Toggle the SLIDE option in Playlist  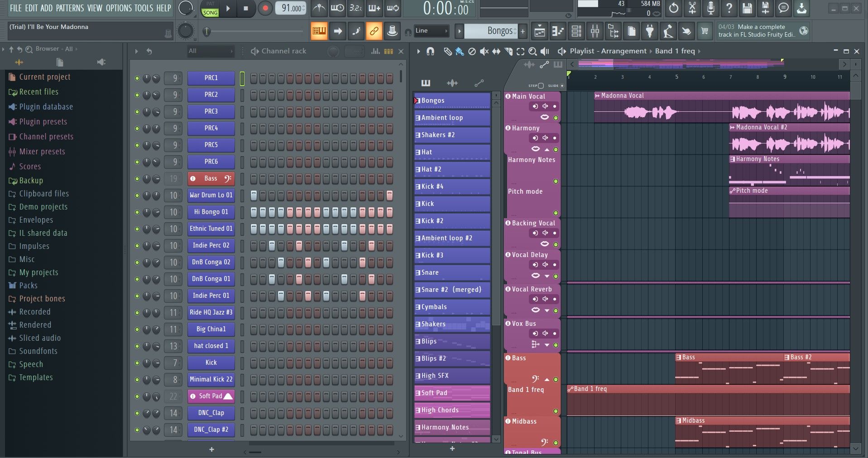562,86
